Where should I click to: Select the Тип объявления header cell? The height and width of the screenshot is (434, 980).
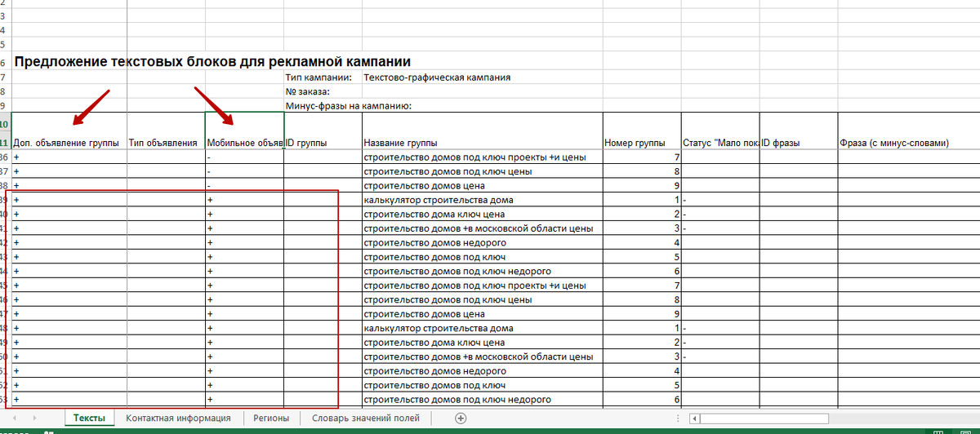point(166,131)
